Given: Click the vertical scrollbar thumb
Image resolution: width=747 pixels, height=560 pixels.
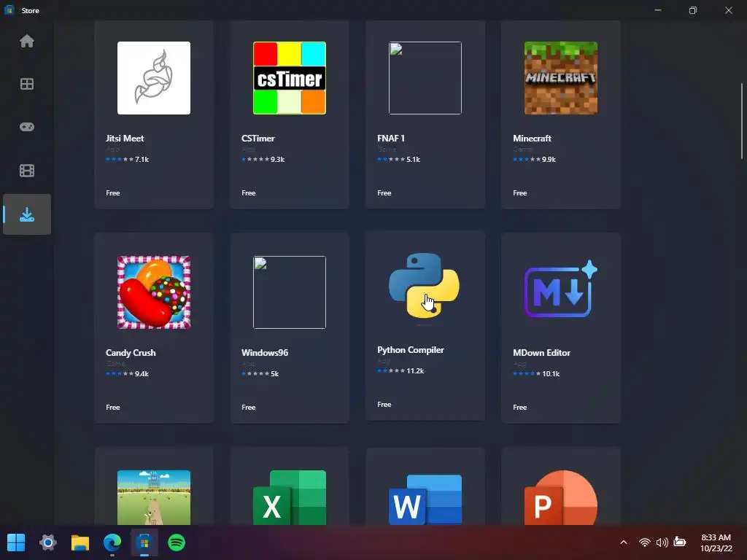Looking at the screenshot, I should [x=742, y=121].
